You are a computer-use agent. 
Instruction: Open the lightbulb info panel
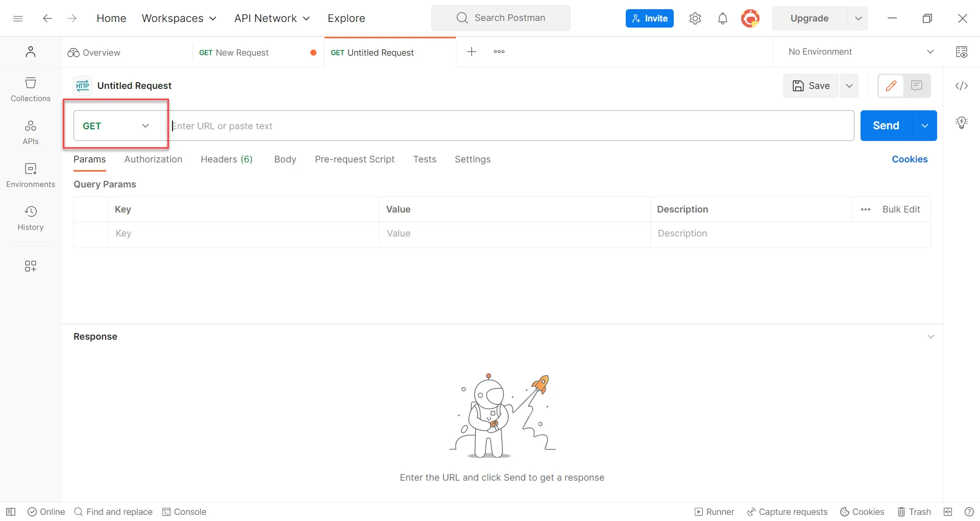point(962,123)
